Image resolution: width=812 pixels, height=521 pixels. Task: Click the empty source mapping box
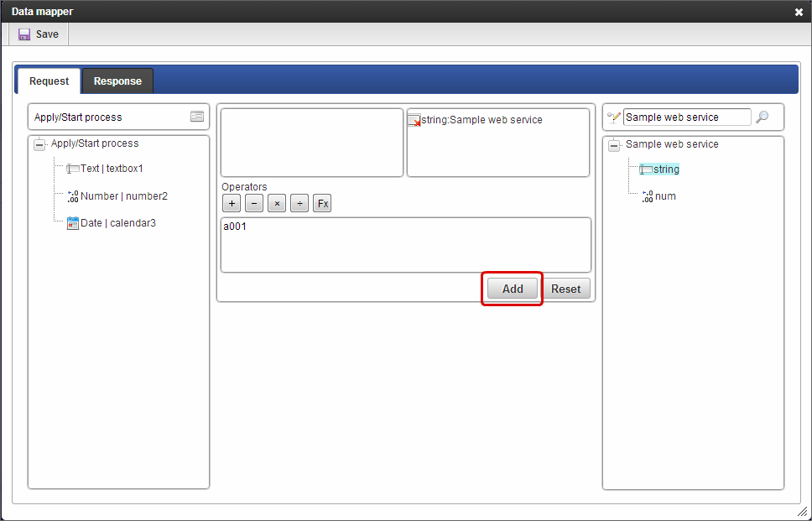tap(312, 143)
